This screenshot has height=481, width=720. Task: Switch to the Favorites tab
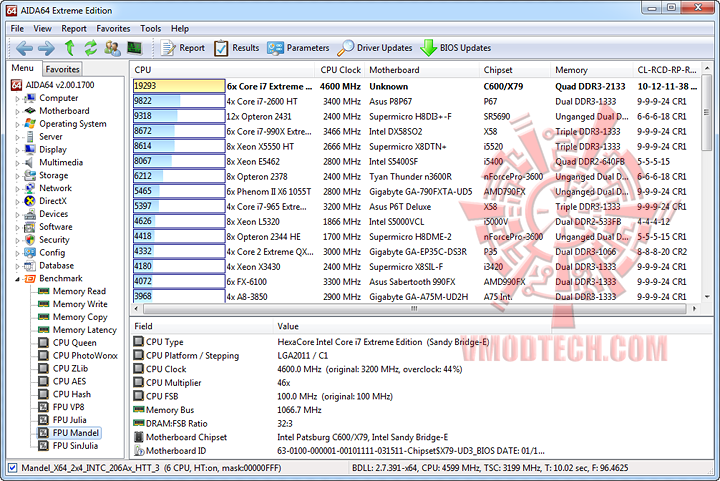[62, 69]
